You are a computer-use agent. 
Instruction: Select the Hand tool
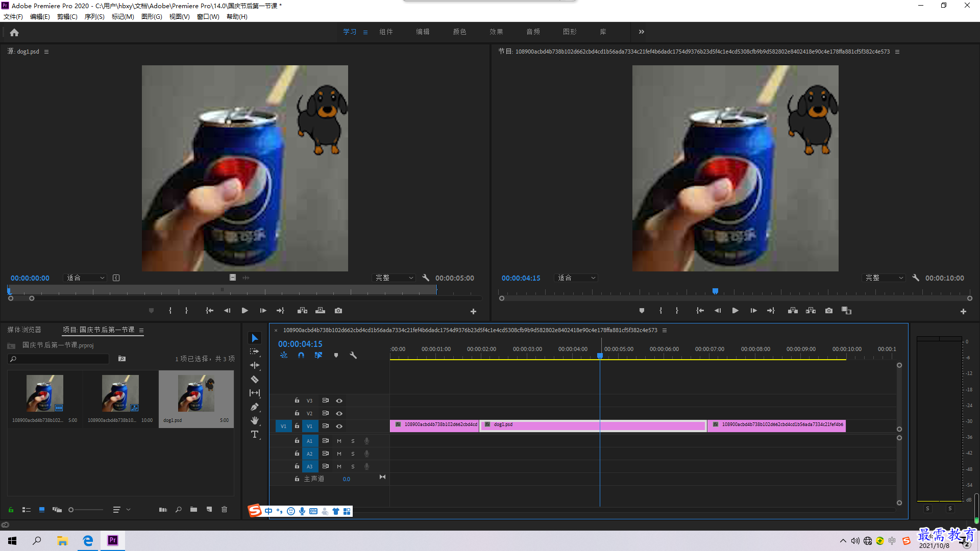coord(255,420)
